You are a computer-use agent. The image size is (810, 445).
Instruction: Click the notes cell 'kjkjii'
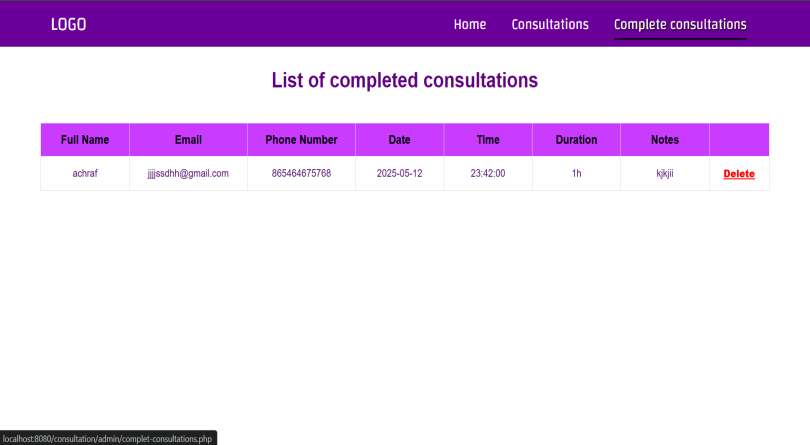pyautogui.click(x=664, y=173)
